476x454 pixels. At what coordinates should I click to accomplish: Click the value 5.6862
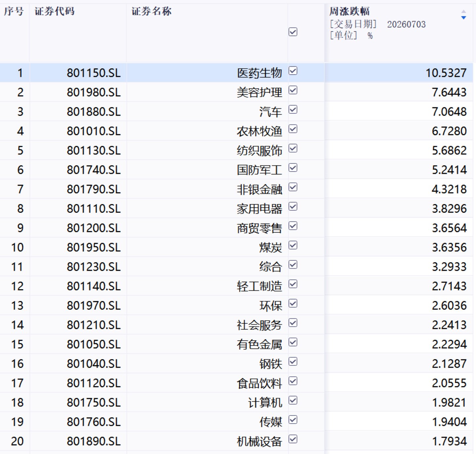coord(449,150)
